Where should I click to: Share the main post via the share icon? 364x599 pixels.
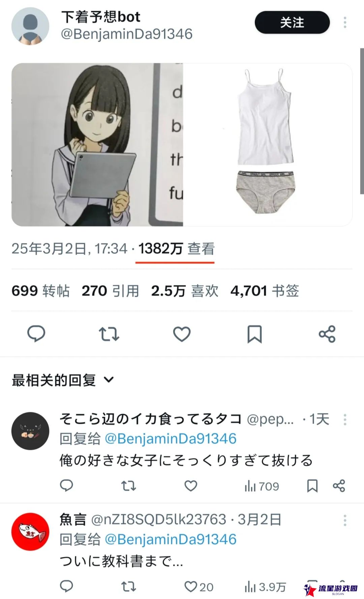327,334
